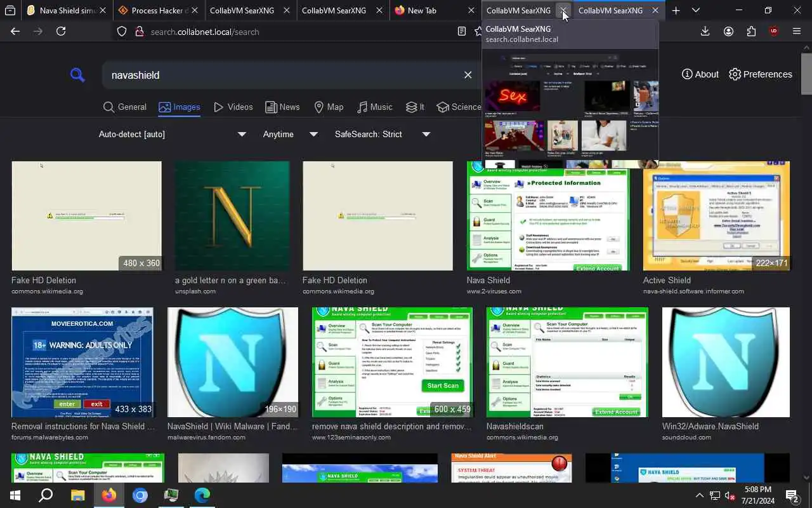
Task: Open the About page link
Action: click(700, 74)
